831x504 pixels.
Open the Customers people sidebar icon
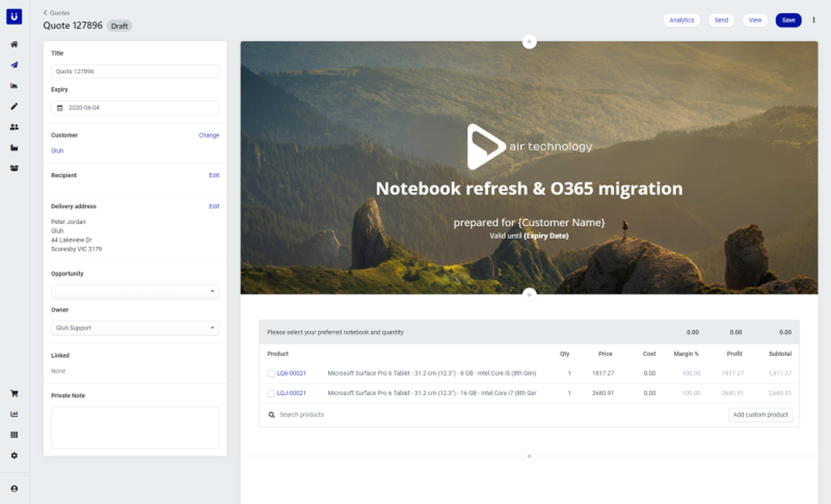coord(14,127)
